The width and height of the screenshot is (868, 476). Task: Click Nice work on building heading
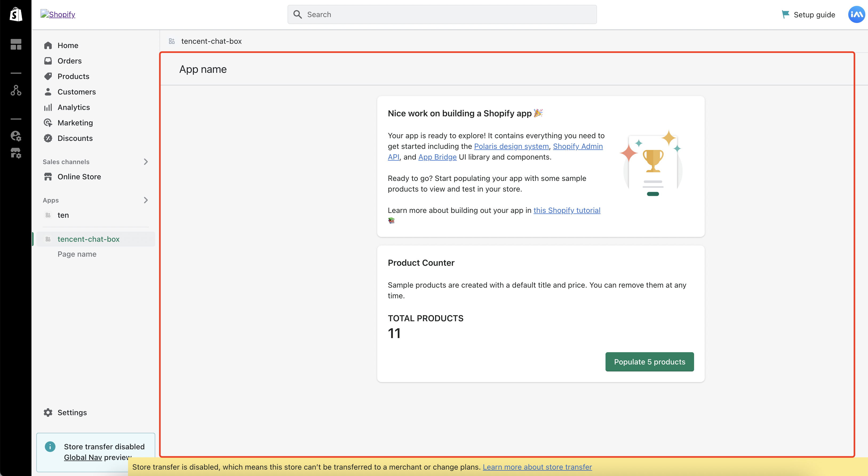coord(465,113)
